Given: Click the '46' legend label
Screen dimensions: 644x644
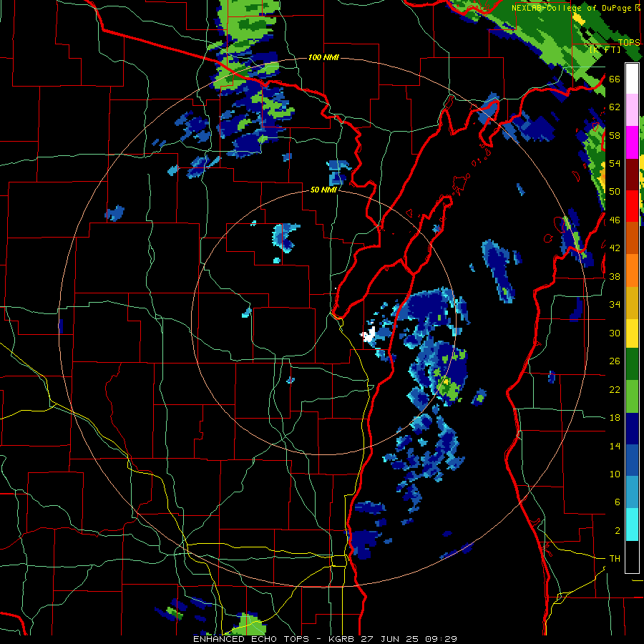Looking at the screenshot, I should pos(615,220).
